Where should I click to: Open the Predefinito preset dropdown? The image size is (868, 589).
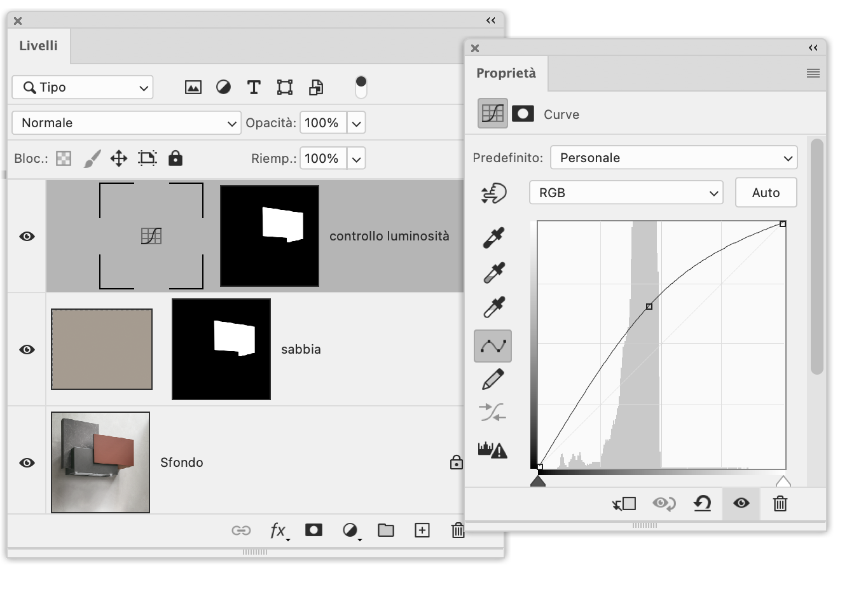673,158
